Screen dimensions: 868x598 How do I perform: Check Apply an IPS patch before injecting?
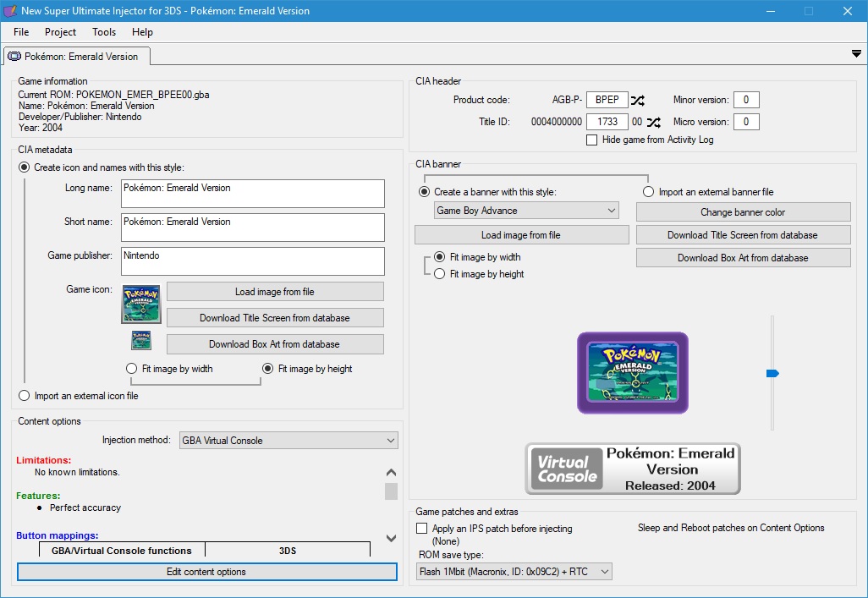pos(422,529)
